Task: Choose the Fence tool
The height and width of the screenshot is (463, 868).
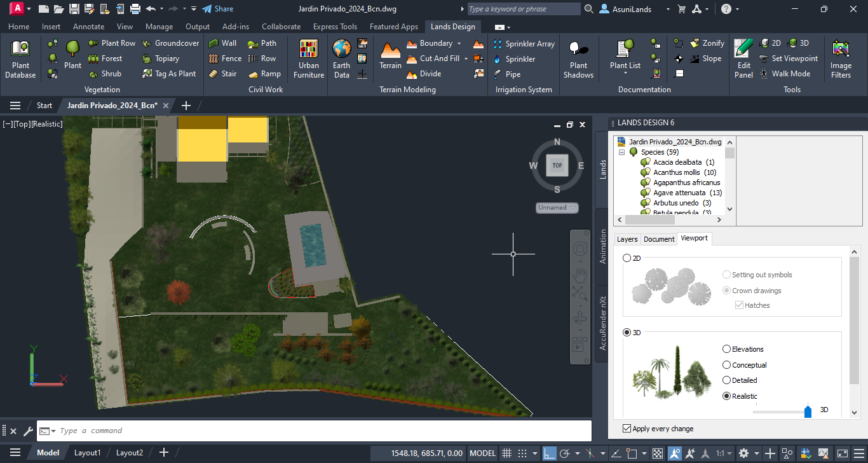Action: (x=225, y=59)
